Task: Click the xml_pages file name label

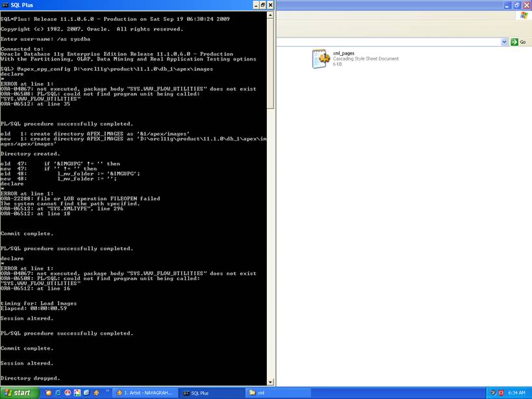Action: [343, 53]
